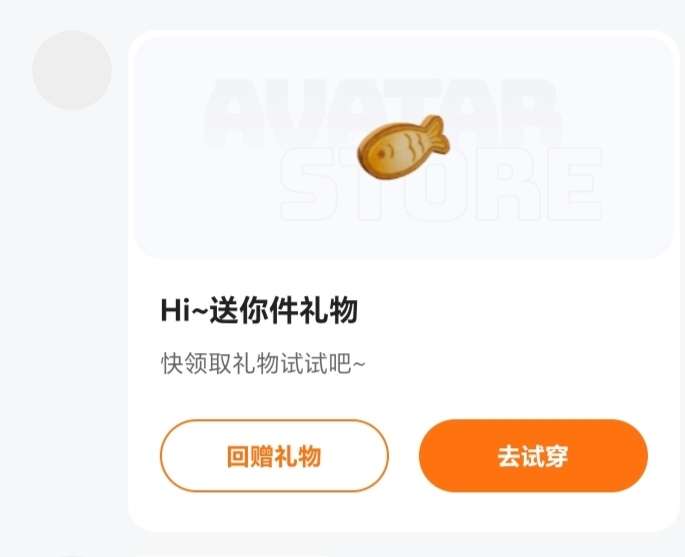Click the faded AVATAR watermark text
Screen dimensions: 685x557
(382, 113)
